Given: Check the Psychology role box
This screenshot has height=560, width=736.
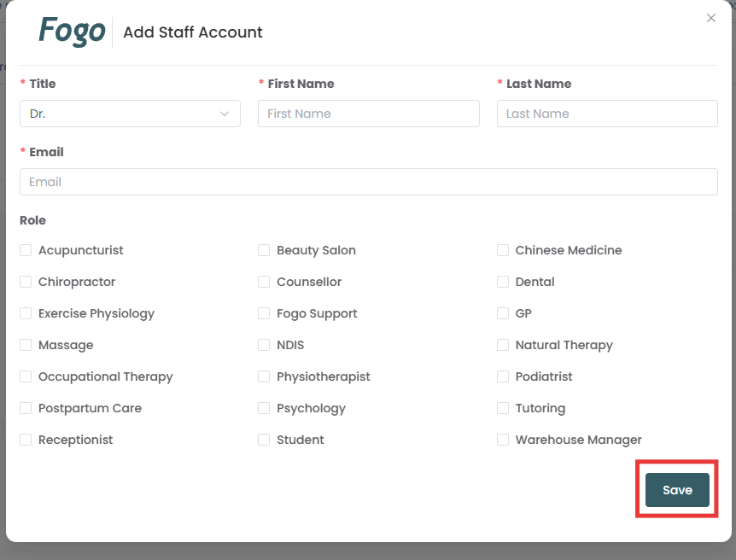Looking at the screenshot, I should [264, 408].
